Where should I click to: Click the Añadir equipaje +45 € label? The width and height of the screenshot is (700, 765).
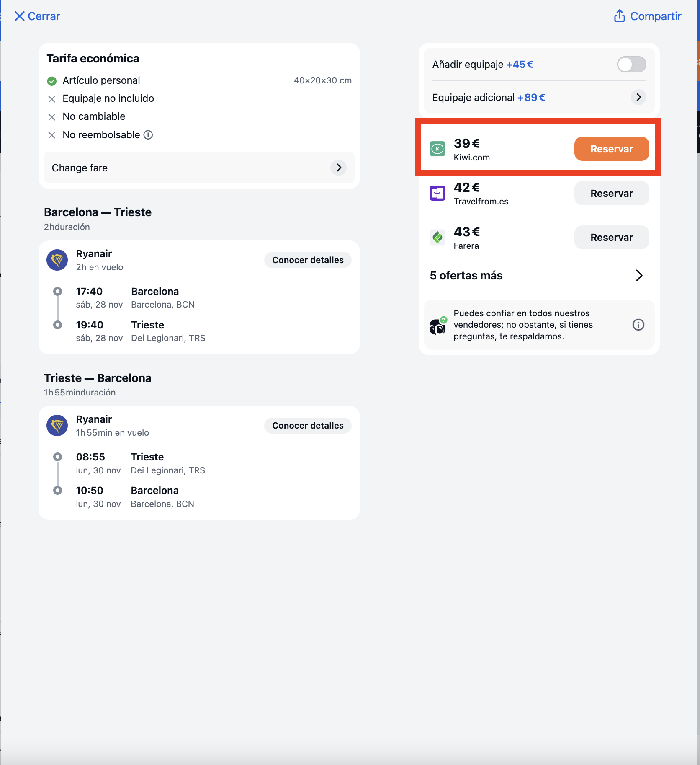[x=483, y=65]
